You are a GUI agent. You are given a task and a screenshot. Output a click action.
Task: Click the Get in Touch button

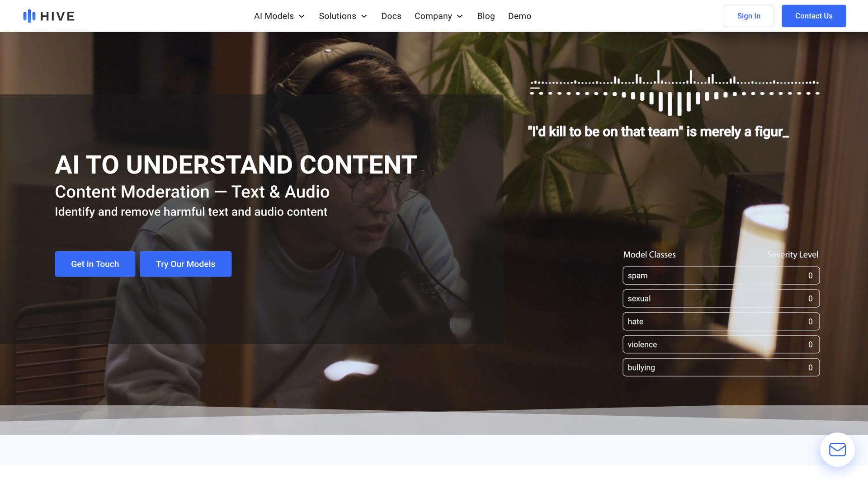coord(95,264)
